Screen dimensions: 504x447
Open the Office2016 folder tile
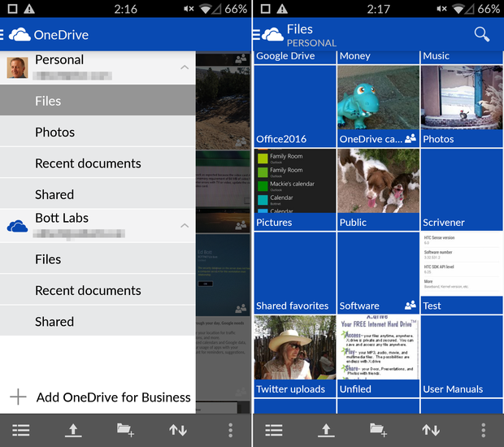[295, 106]
